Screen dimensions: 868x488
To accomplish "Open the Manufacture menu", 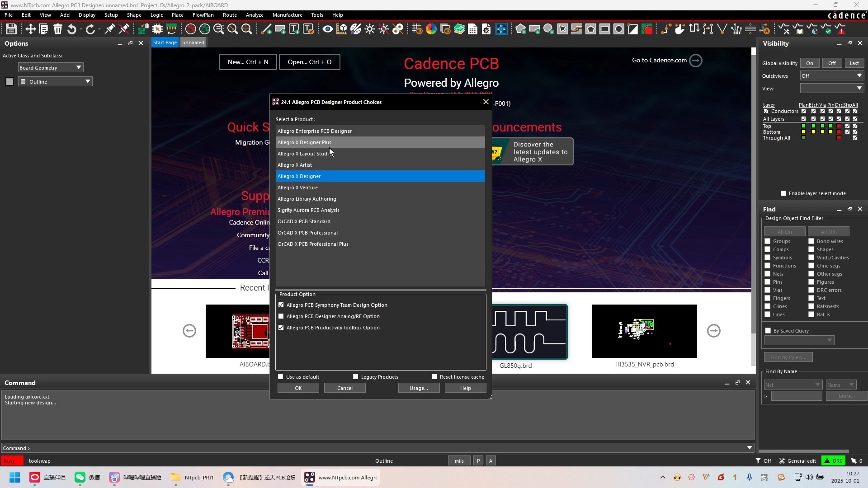I will tap(287, 15).
